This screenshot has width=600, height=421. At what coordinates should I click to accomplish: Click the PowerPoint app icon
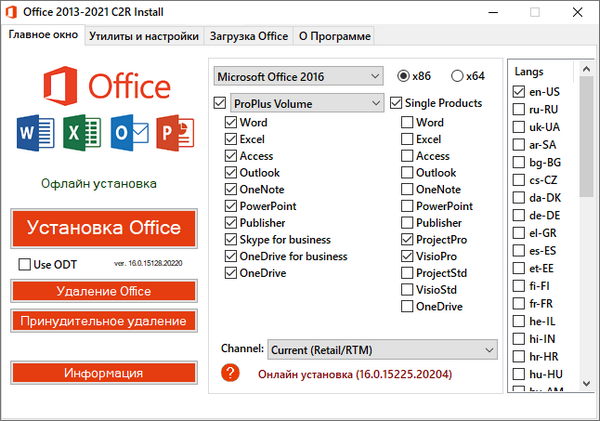(x=173, y=132)
